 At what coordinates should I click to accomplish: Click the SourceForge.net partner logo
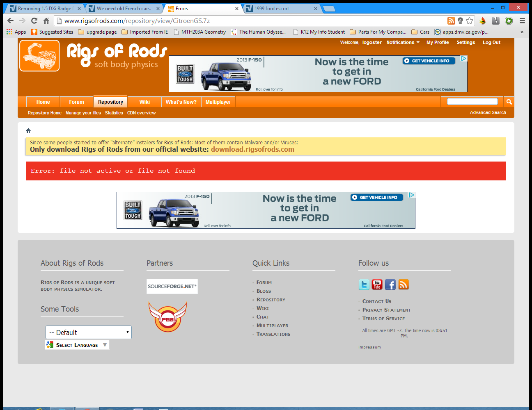(x=172, y=286)
